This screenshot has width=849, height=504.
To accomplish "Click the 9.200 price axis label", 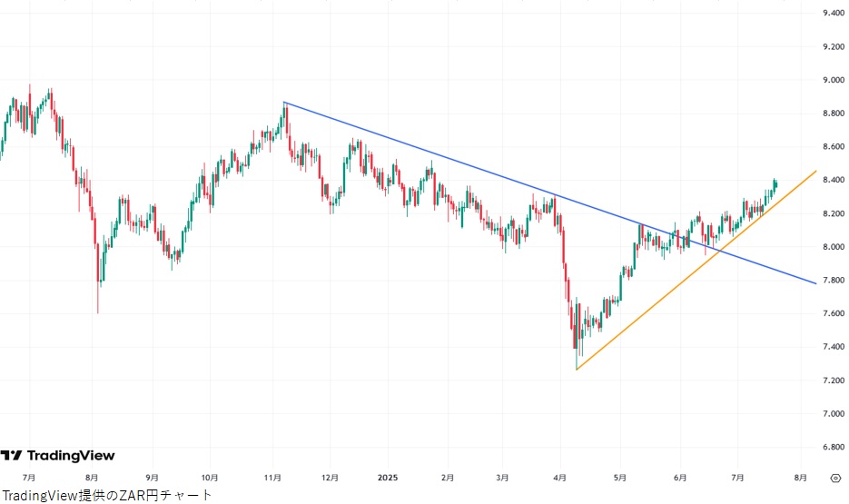I will click(834, 46).
